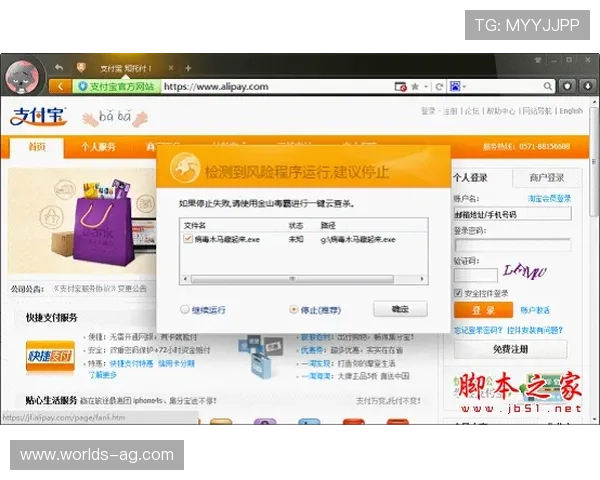Screen dimensions: 600x480
Task: Click the horizontal scrollbar thumb in file list
Action: point(292,279)
